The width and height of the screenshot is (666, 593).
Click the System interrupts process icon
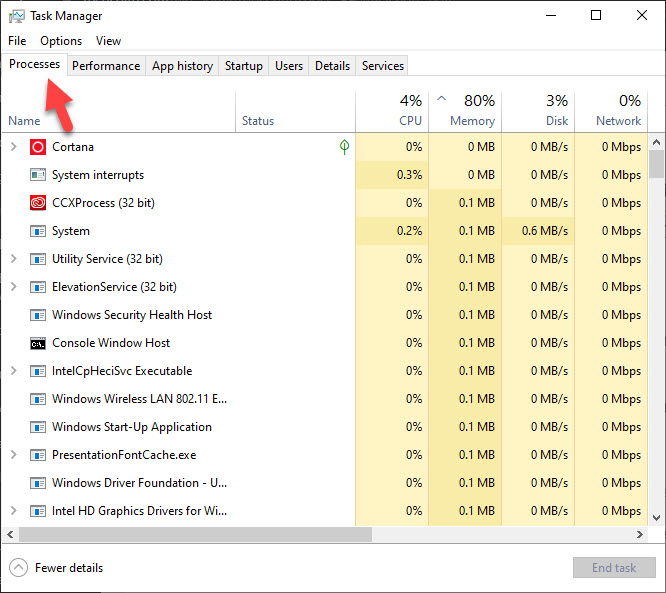[38, 175]
